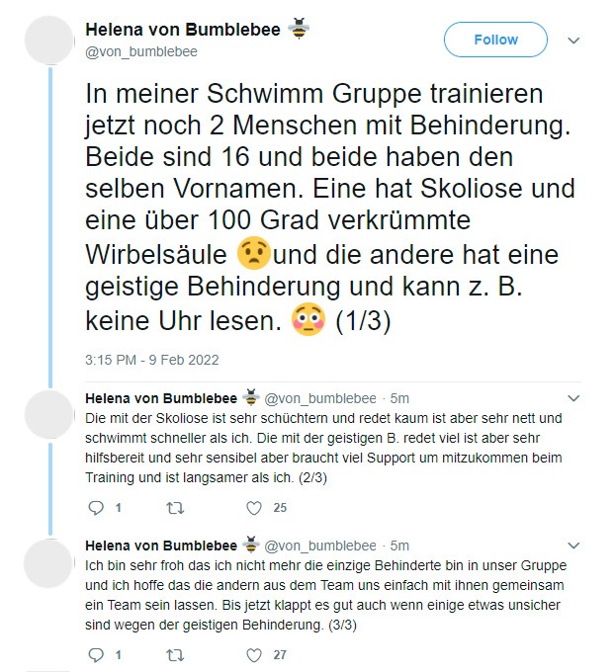Click the 3:15 PM - 9 Feb 2022 timestamp
Screen dimensions: 616x672
click(153, 359)
